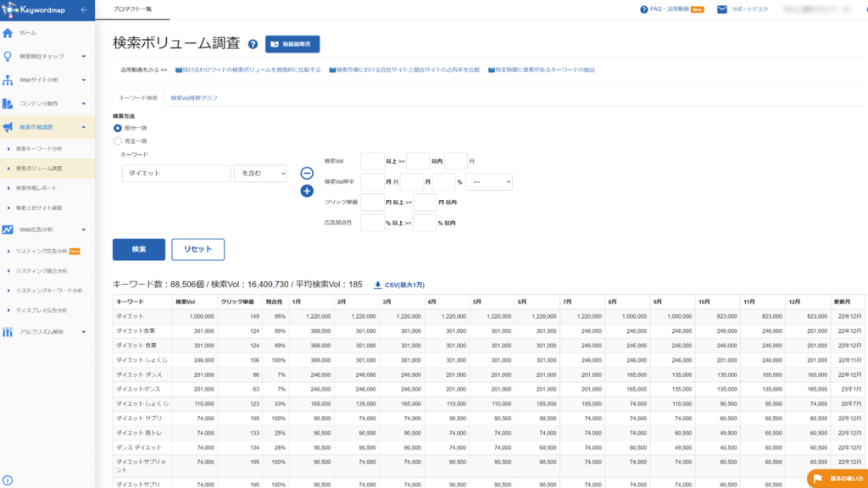Open video link about seasonal keyword extraction

point(542,69)
